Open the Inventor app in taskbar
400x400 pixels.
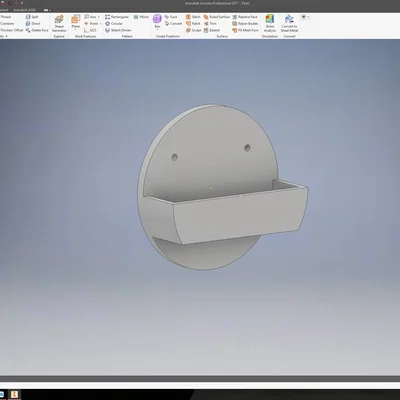point(15,394)
